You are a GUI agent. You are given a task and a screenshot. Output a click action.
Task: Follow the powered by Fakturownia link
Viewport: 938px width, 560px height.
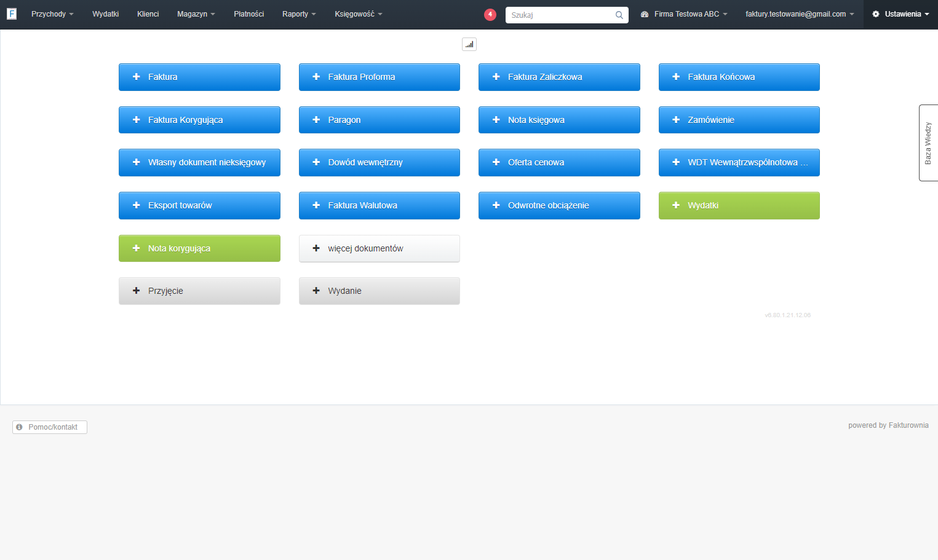[x=888, y=425]
